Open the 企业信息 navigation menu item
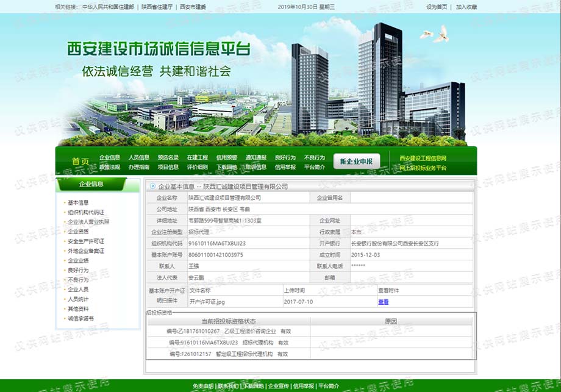Viewport: 561px width, 392px height. pos(110,157)
